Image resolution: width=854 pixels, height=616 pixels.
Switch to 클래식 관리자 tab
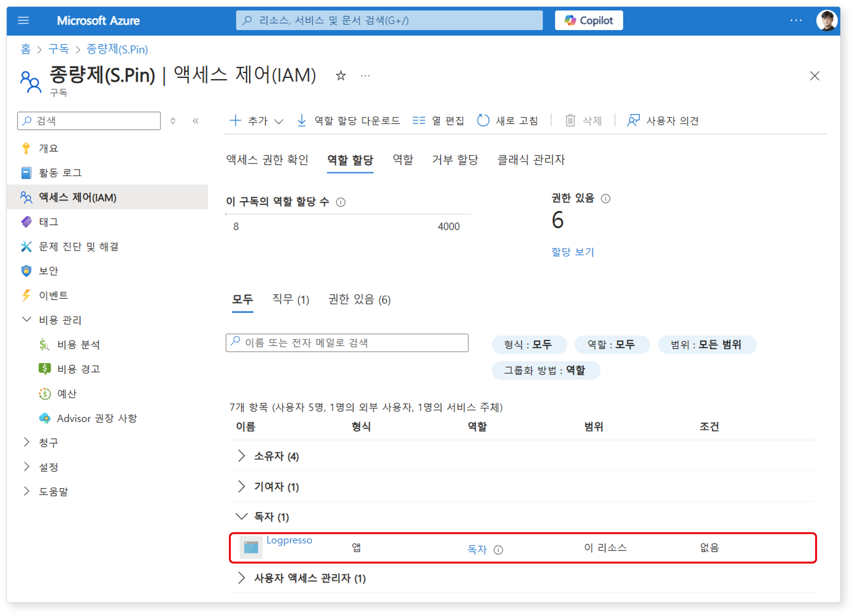click(531, 160)
